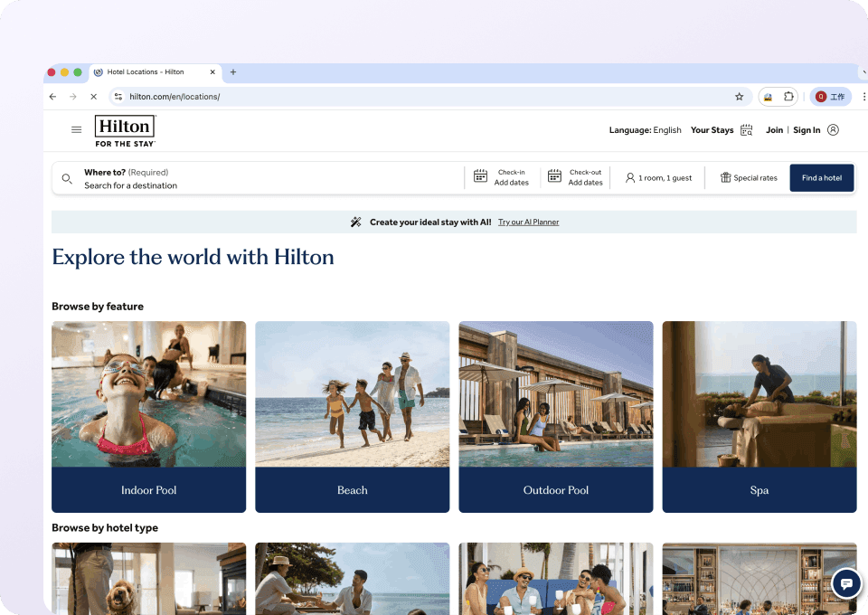868x615 pixels.
Task: Click the Join link
Action: (x=774, y=130)
